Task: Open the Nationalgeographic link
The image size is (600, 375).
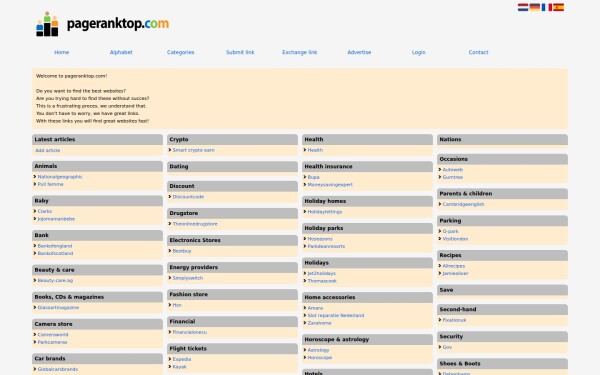Action: coord(60,177)
